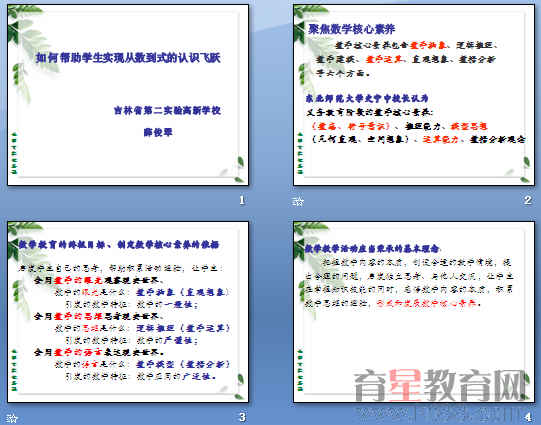Click animation star icon below slide 3
Image resolution: width=541 pixels, height=425 pixels.
point(12,418)
